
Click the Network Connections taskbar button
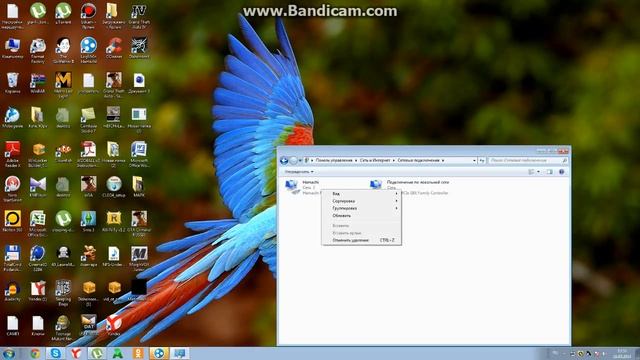(x=180, y=353)
